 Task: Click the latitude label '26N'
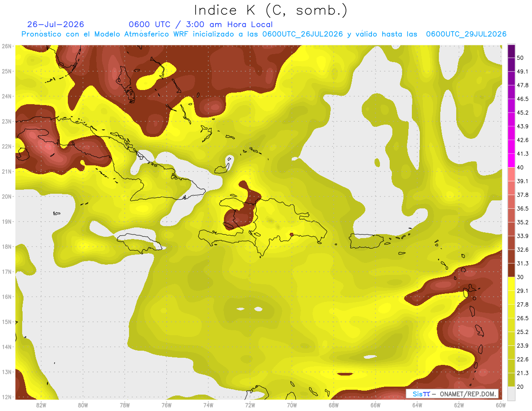point(7,46)
